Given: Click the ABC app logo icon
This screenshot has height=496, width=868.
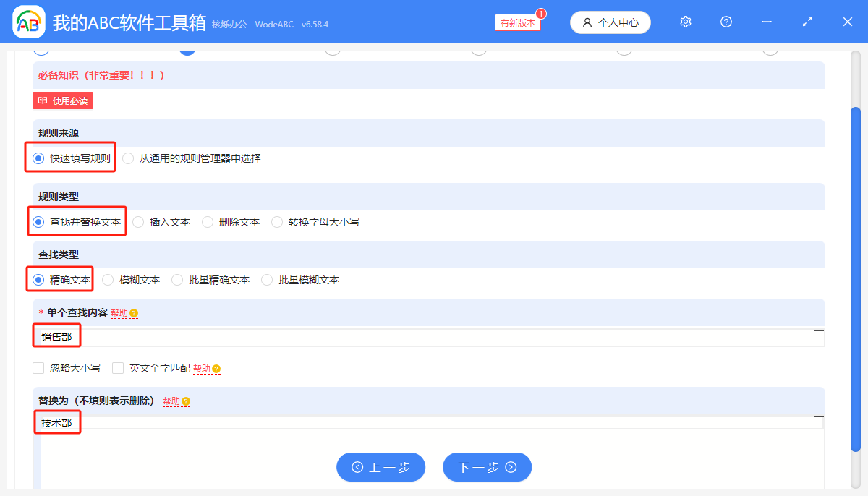Looking at the screenshot, I should pyautogui.click(x=27, y=22).
